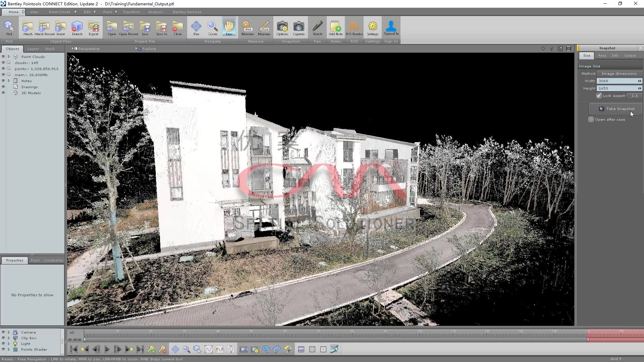Select the Pick tool
The image size is (644, 362).
point(9,28)
